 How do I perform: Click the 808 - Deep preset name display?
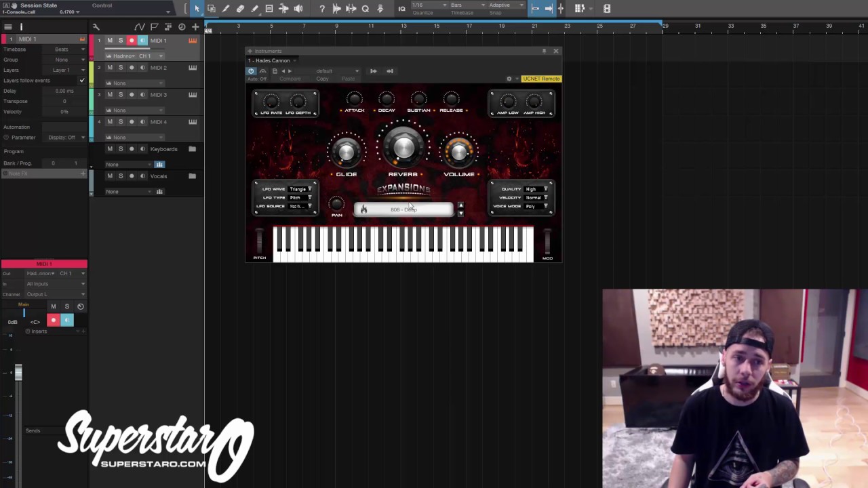(x=403, y=209)
